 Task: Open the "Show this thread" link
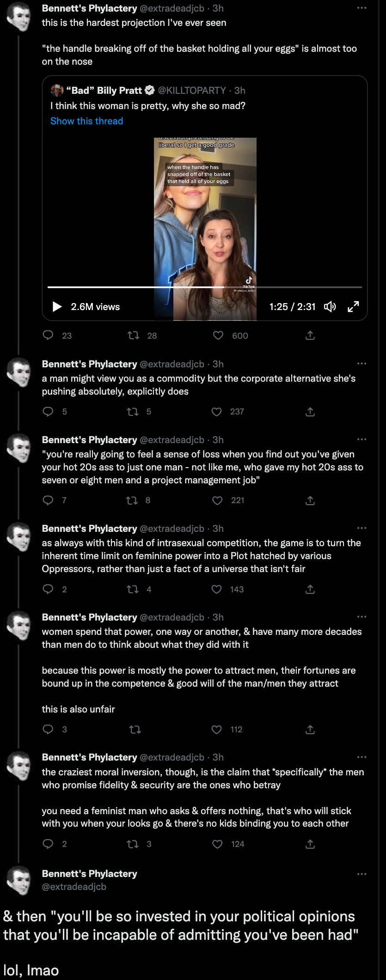click(86, 121)
